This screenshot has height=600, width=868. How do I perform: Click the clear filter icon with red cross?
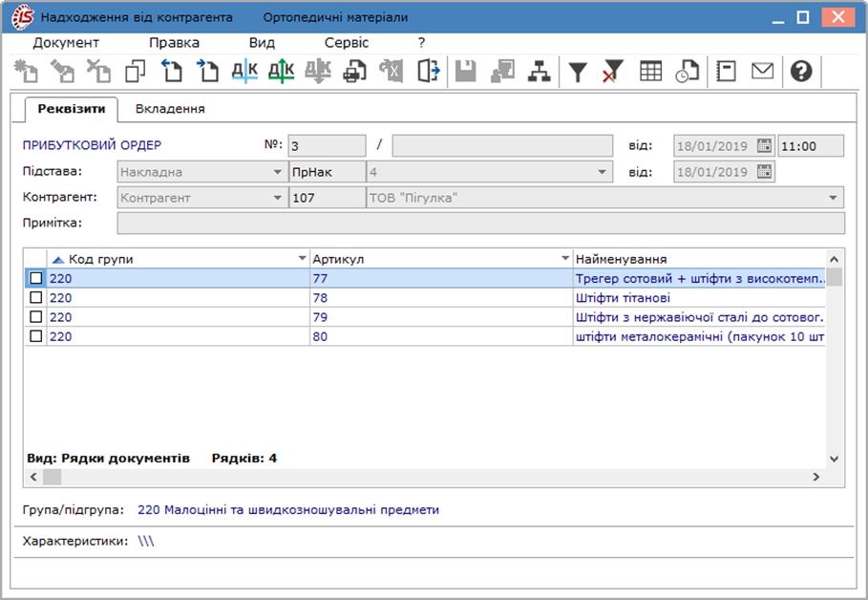pyautogui.click(x=613, y=71)
